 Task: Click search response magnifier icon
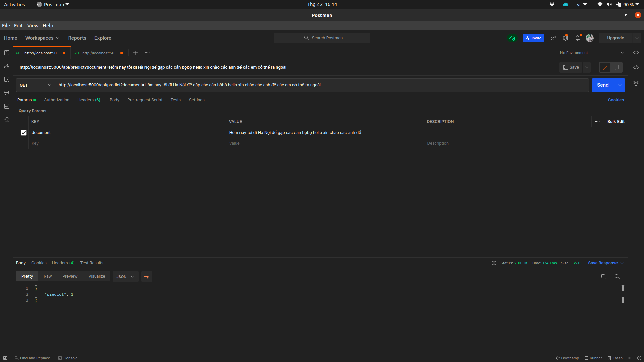(x=617, y=277)
